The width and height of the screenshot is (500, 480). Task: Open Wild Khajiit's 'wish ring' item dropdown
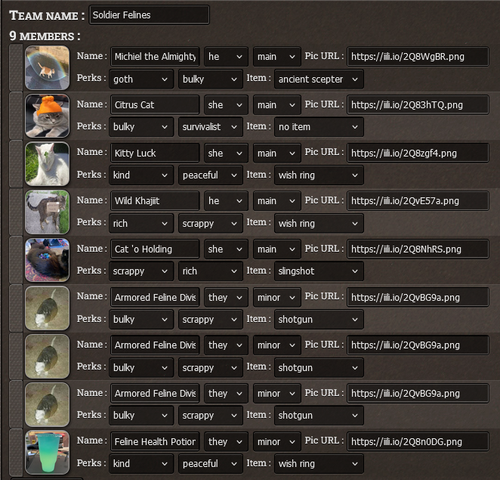click(x=319, y=224)
